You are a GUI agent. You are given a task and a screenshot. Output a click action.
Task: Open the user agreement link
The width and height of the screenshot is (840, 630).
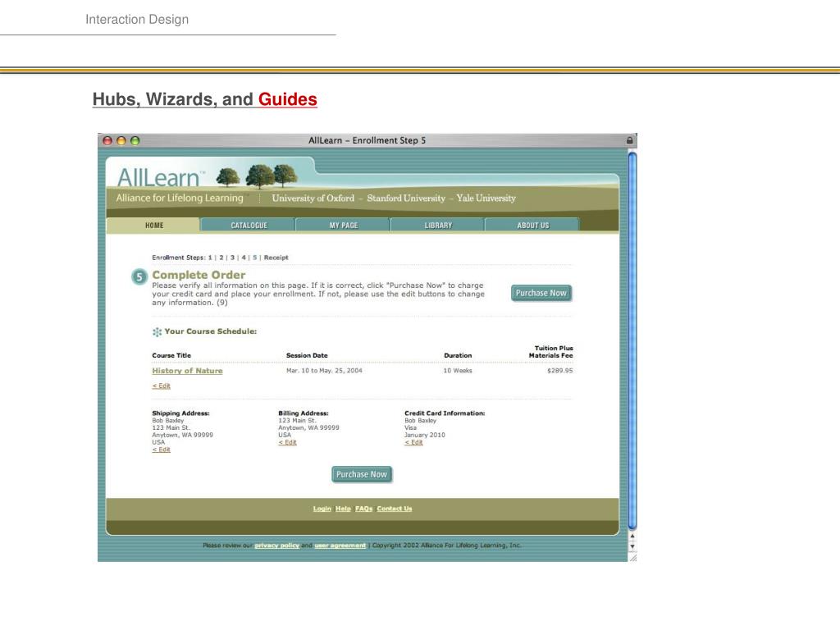(x=340, y=546)
